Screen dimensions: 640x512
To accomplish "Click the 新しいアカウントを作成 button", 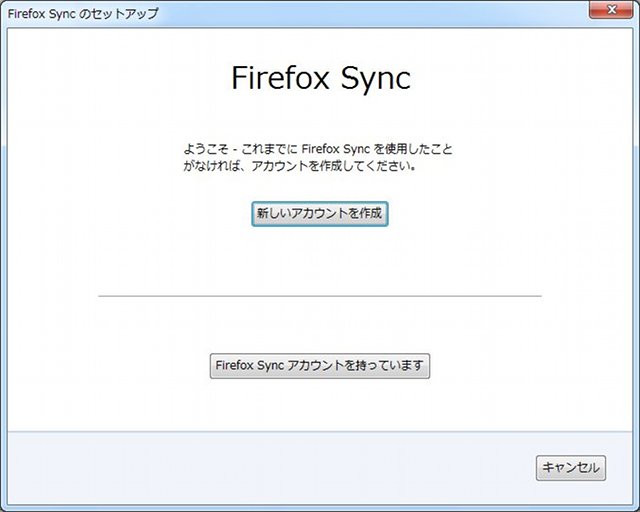I will coord(320,214).
